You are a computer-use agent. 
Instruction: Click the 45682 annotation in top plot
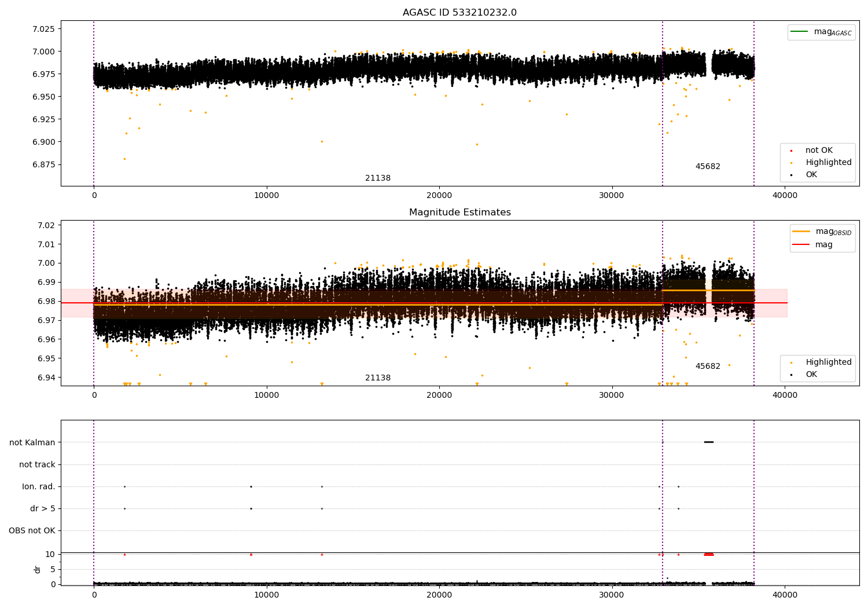click(708, 166)
